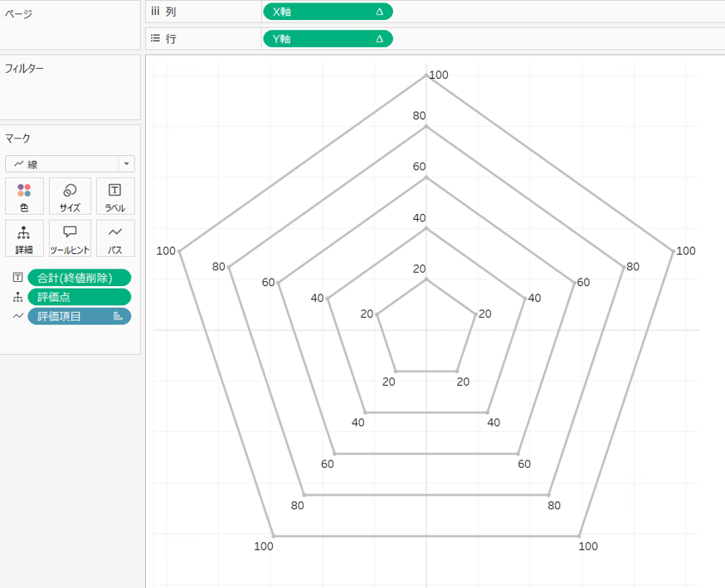Click the サイズ (Size) mark button
The height and width of the screenshot is (588, 725).
coord(70,196)
